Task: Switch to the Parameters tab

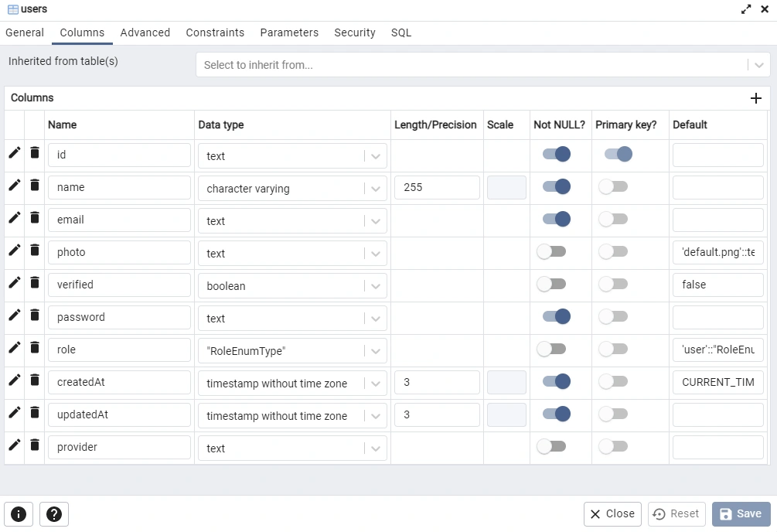Action: tap(289, 32)
